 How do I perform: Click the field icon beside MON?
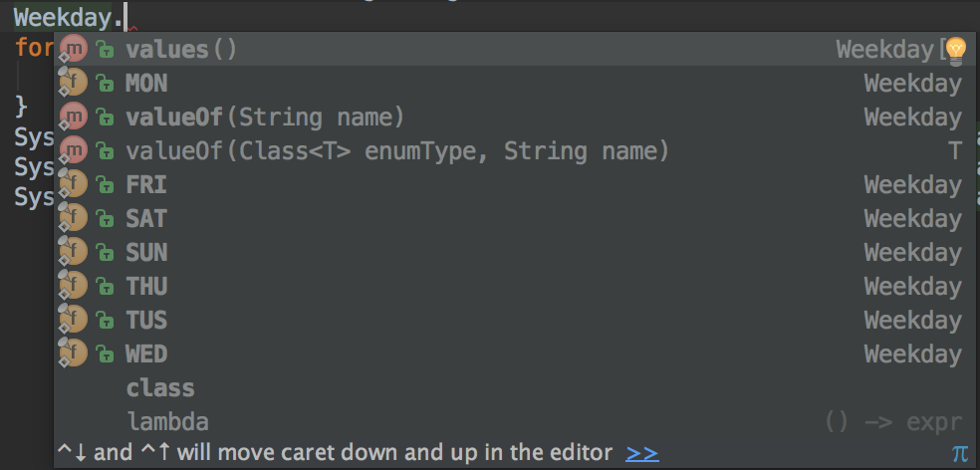click(x=73, y=83)
